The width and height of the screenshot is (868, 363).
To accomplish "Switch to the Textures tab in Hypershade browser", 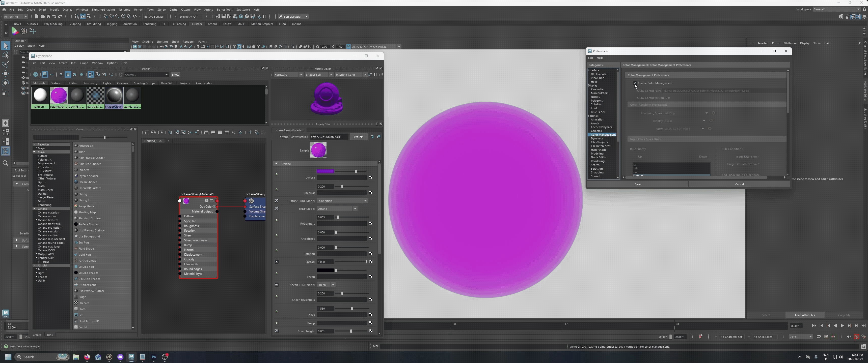I will pos(56,83).
